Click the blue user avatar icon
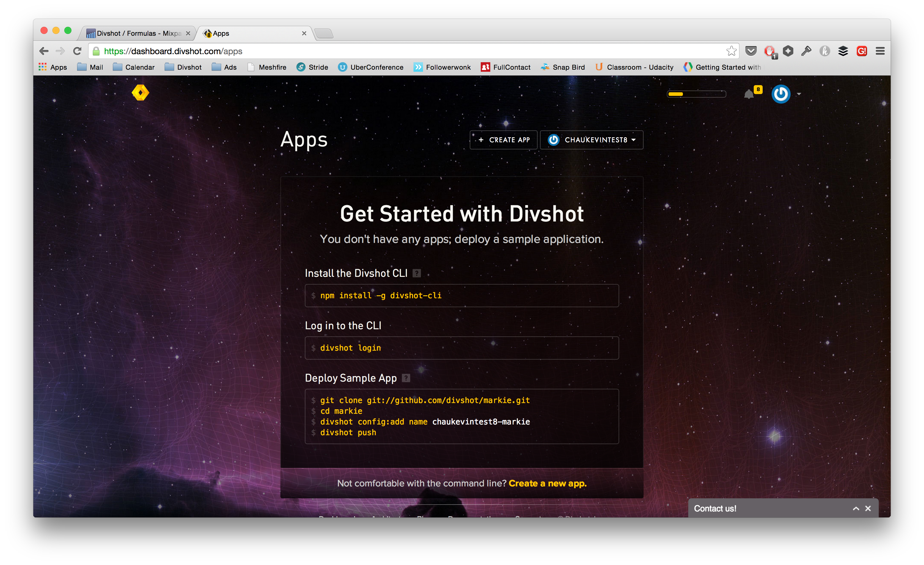The width and height of the screenshot is (924, 565). [x=781, y=94]
